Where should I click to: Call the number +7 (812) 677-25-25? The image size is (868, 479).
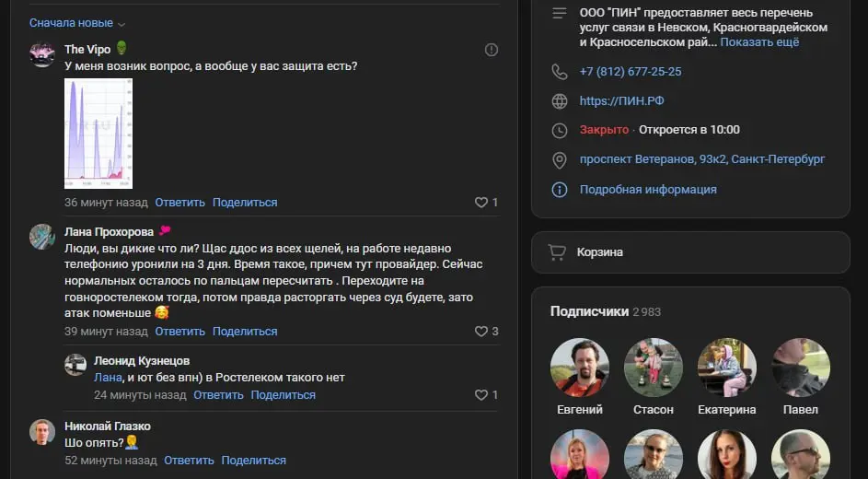pyautogui.click(x=631, y=72)
